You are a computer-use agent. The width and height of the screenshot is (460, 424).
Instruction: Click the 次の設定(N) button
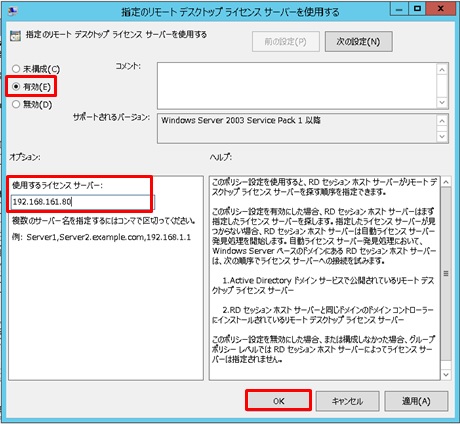click(358, 42)
